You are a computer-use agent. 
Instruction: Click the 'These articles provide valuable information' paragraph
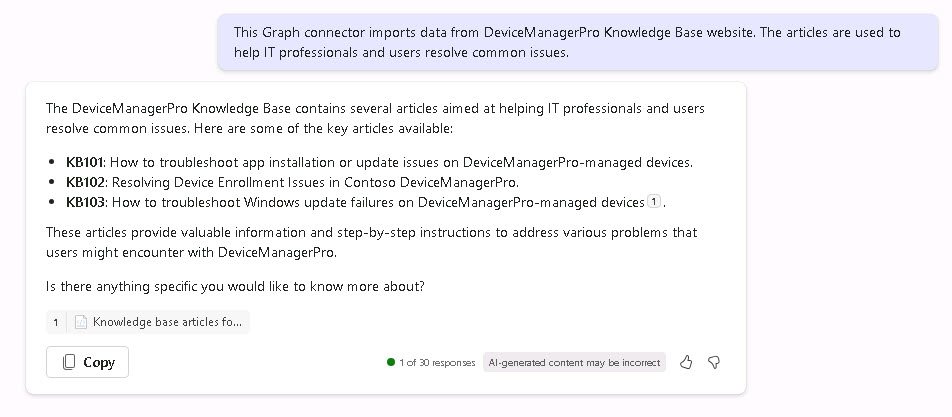pyautogui.click(x=372, y=242)
